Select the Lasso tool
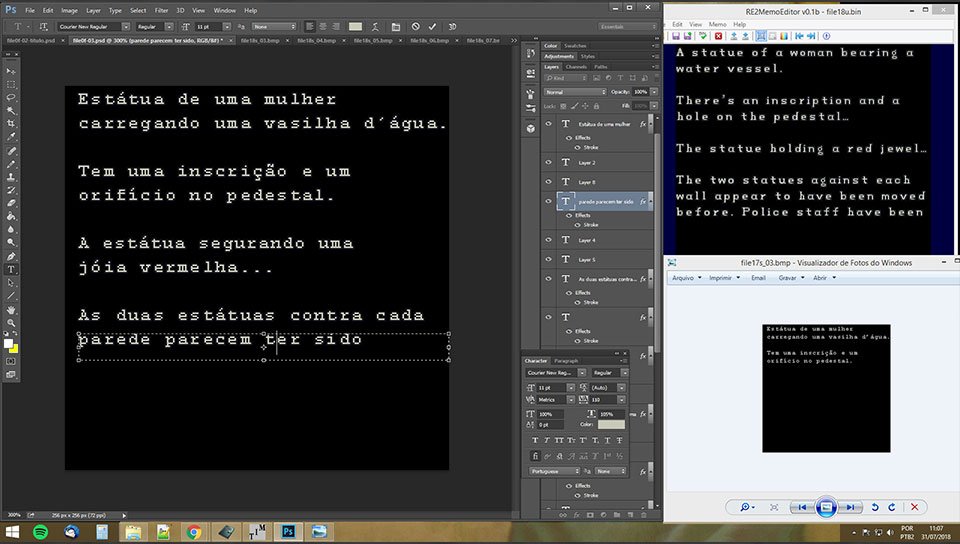 click(x=11, y=97)
